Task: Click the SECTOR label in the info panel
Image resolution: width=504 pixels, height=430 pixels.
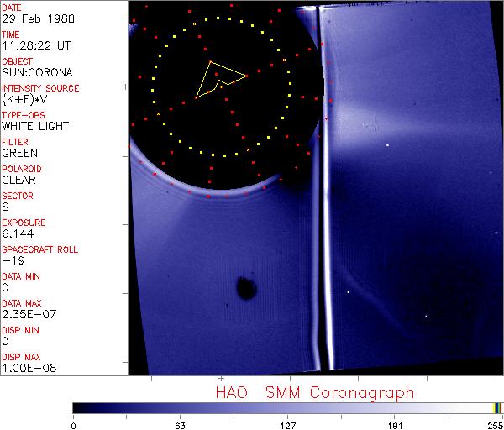Action: (17, 196)
